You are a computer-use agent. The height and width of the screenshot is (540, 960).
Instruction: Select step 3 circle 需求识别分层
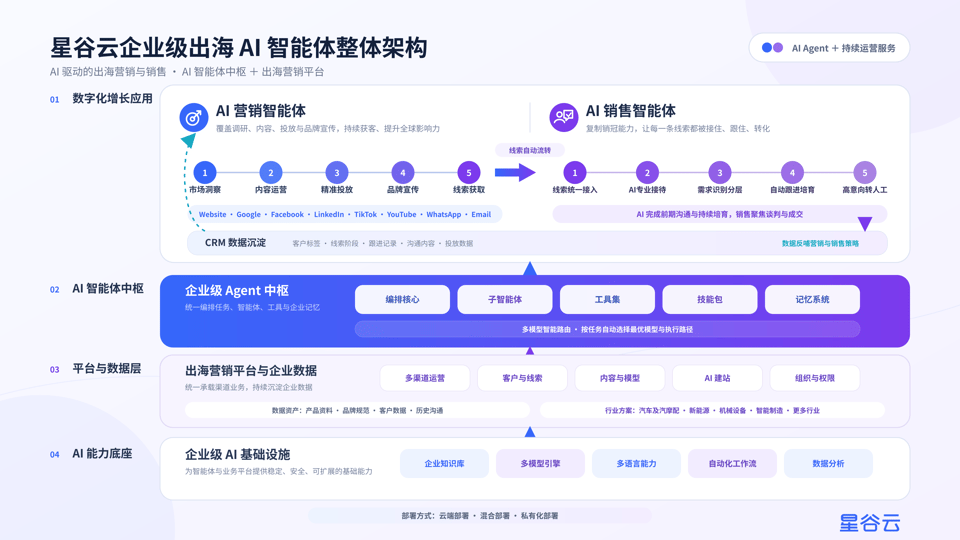720,173
